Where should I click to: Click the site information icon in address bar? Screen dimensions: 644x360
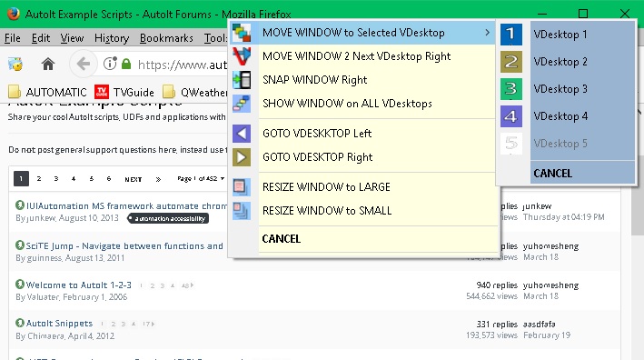point(110,64)
